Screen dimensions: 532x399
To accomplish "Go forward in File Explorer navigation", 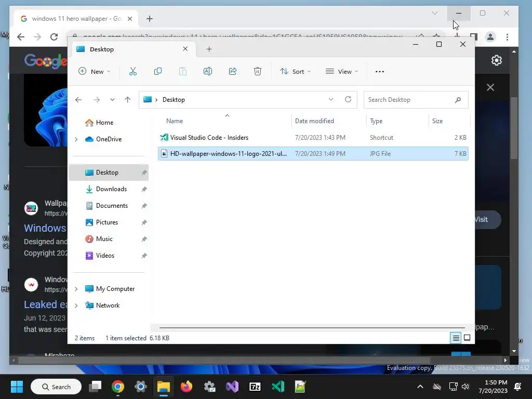I will click(97, 100).
